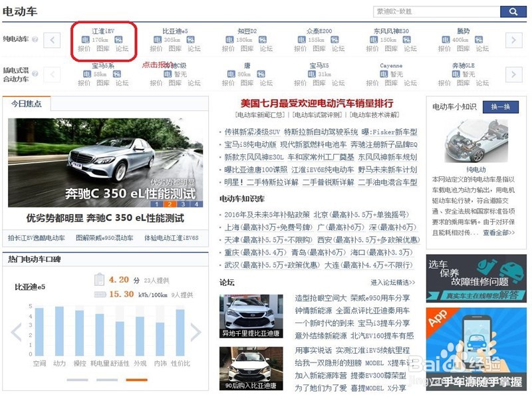Open 武汉(最高补5.5万+政策优惠) link

coord(272,265)
